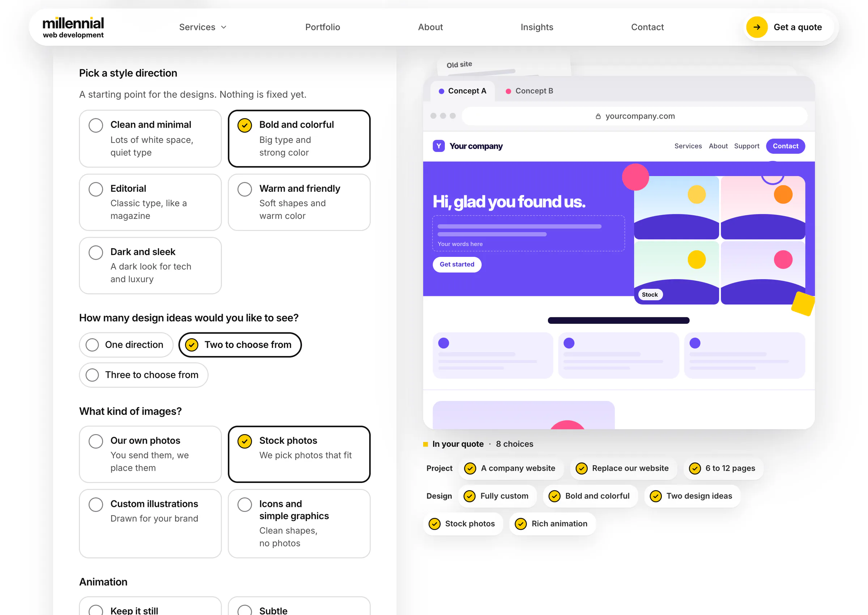Click the Get a quote button
Viewport: 868px width, 615px height.
click(x=788, y=27)
